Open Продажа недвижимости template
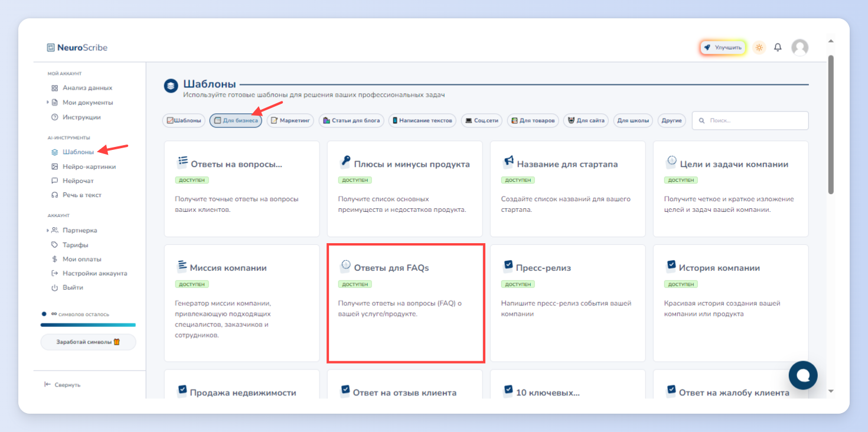The width and height of the screenshot is (868, 432). [x=242, y=384]
